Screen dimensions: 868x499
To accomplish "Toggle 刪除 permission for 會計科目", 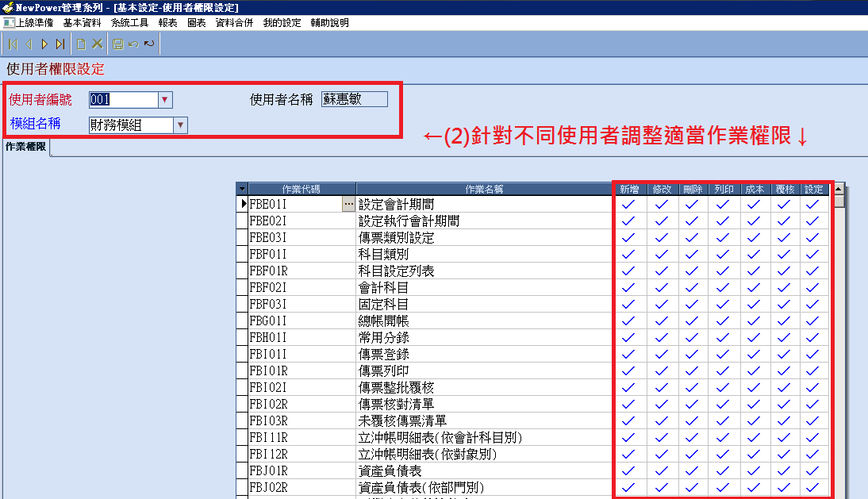I will point(692,287).
